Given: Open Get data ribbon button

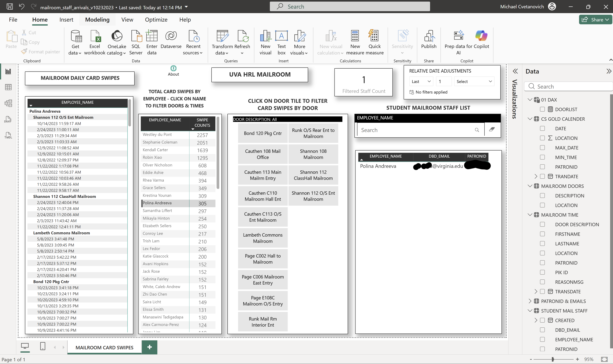Looking at the screenshot, I should 75,42.
